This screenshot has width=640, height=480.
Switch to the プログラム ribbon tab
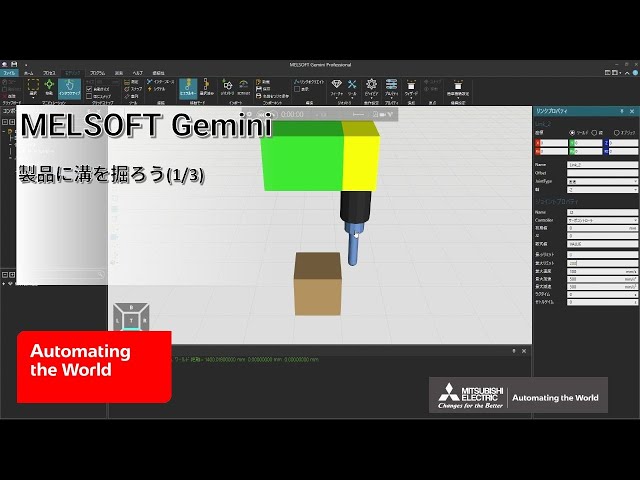pos(98,73)
